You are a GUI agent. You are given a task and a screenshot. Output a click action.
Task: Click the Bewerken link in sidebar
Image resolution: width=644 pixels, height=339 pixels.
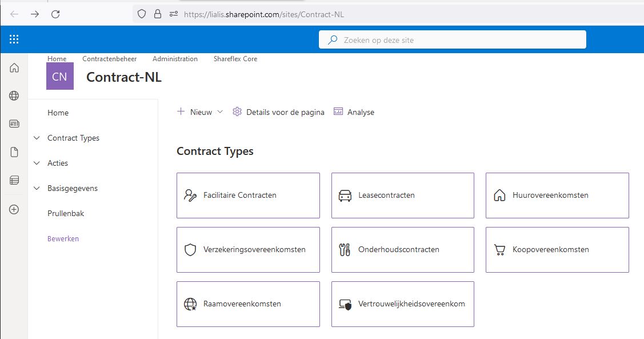[x=63, y=239]
